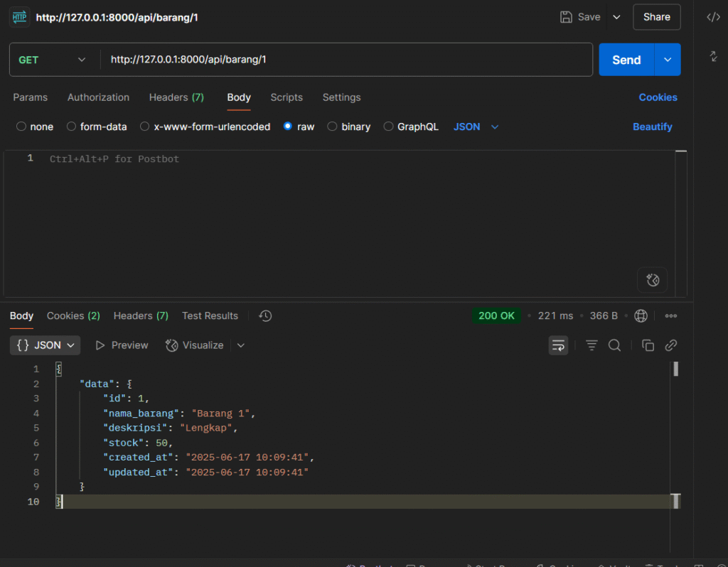Click the filter response icon
The height and width of the screenshot is (567, 728).
(x=591, y=345)
